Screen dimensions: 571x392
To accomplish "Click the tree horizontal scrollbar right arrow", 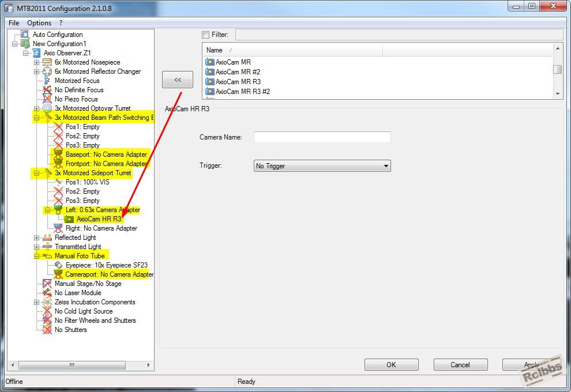I will [148, 365].
